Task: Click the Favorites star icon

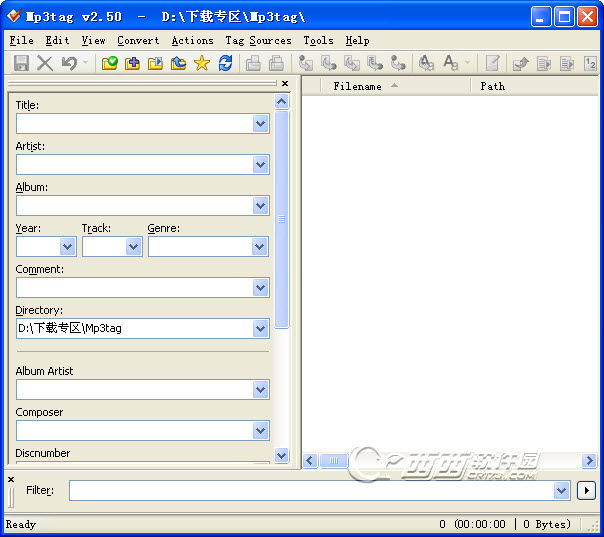Action: (x=202, y=63)
